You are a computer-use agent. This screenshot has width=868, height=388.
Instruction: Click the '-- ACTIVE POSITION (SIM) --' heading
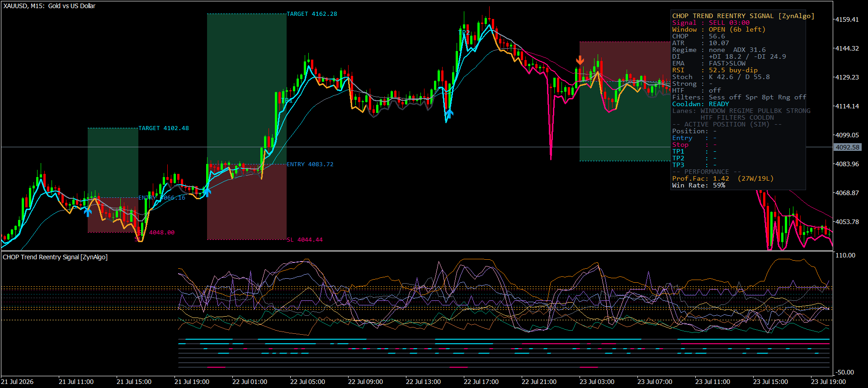pyautogui.click(x=727, y=124)
